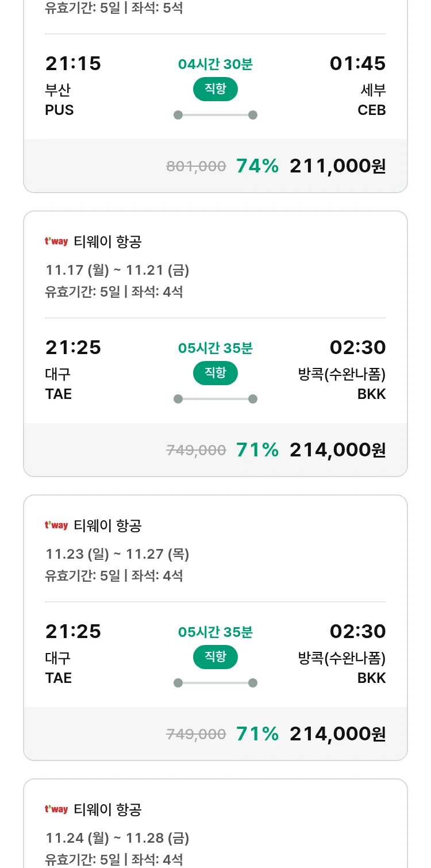Select the 211,000원 fare to Cebu
The width and height of the screenshot is (431, 868).
click(x=337, y=166)
